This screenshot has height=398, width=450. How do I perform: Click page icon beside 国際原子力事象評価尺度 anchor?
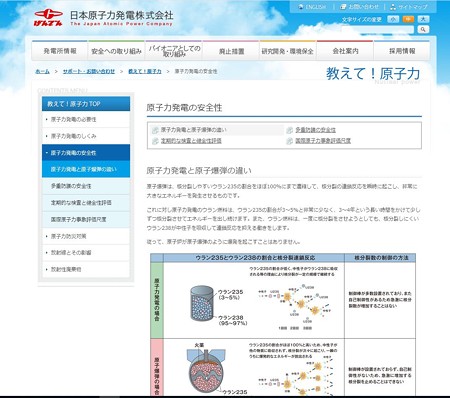click(x=290, y=141)
